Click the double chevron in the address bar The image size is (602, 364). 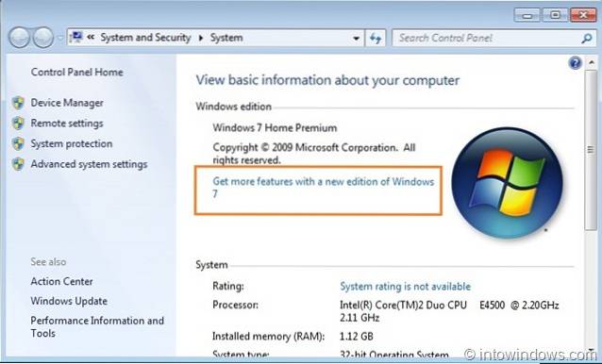[x=91, y=38]
